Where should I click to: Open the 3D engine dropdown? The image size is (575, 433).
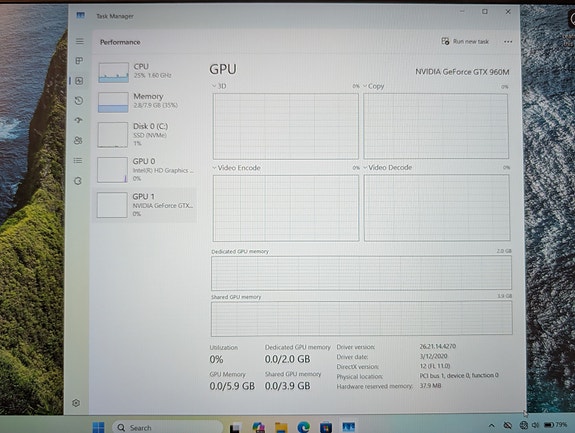[x=219, y=86]
